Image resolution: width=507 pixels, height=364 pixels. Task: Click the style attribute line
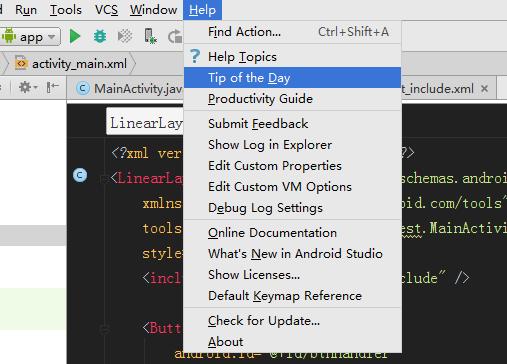(162, 254)
